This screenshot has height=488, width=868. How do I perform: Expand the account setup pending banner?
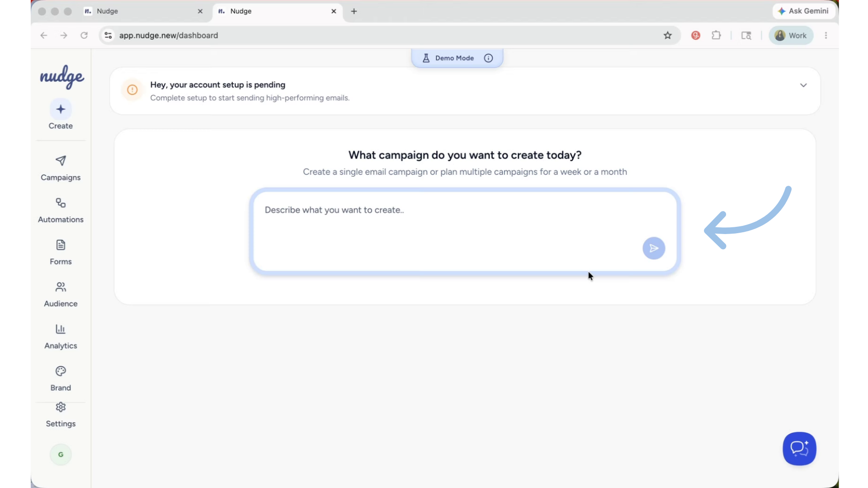coord(803,85)
